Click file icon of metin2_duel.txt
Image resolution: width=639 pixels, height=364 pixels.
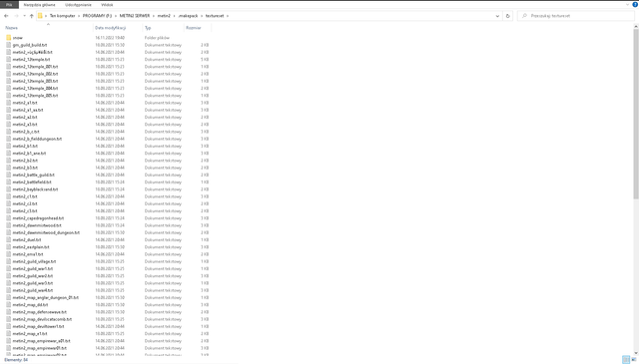pyautogui.click(x=9, y=239)
